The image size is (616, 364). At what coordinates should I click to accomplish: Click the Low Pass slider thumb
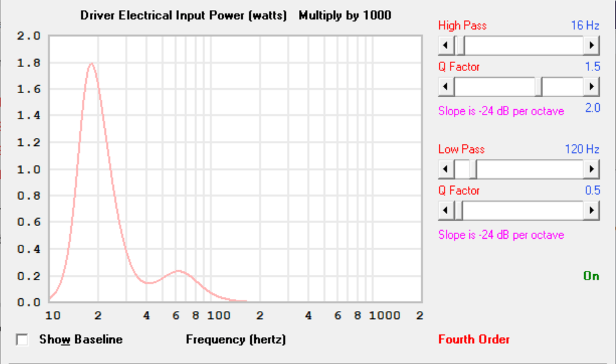[473, 169]
